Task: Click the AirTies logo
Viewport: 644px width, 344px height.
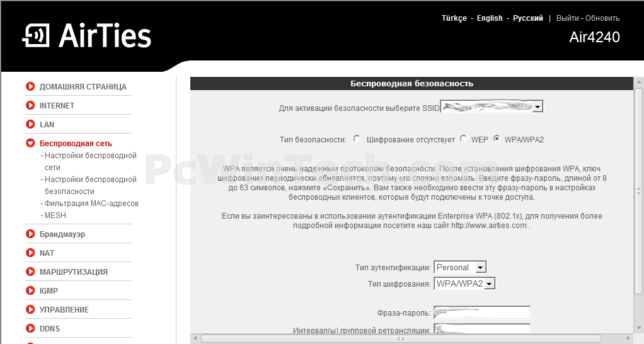Action: click(x=87, y=35)
